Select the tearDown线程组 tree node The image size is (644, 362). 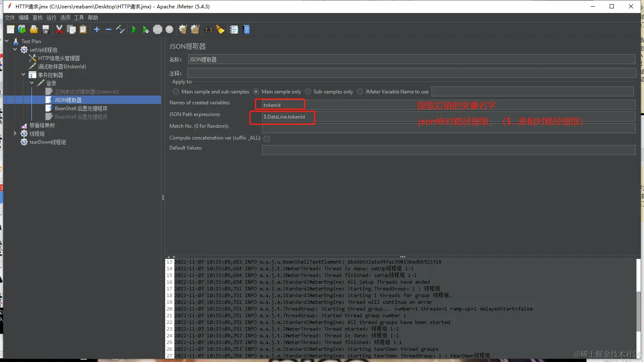click(x=47, y=142)
